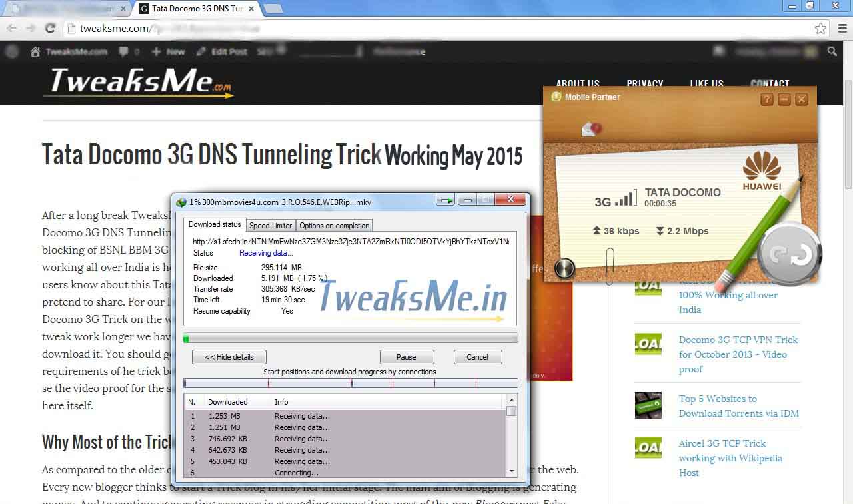
Task: Click the connections progress segment bar
Action: [351, 383]
